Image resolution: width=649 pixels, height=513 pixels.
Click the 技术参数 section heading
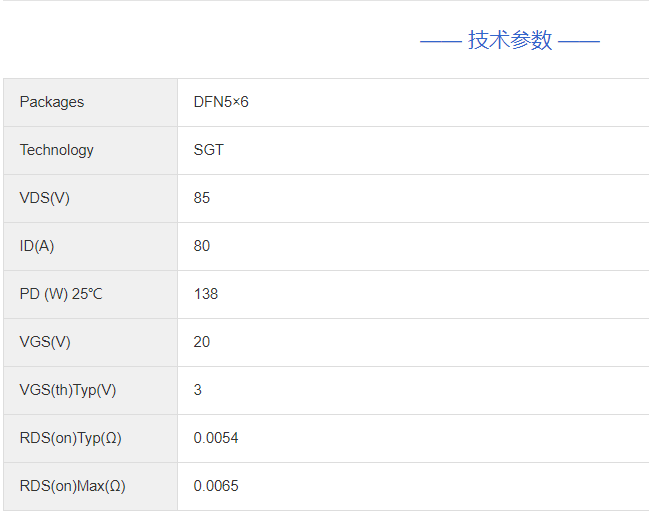click(x=510, y=40)
